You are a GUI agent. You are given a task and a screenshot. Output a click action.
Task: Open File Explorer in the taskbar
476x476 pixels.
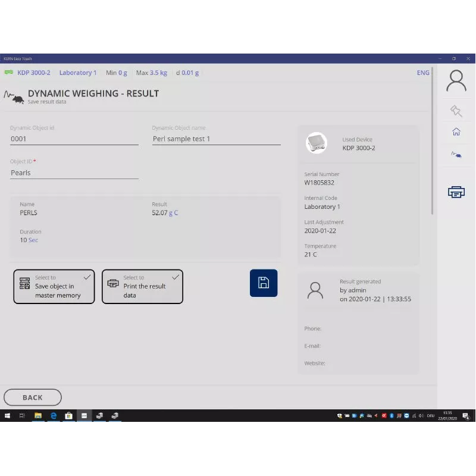click(38, 415)
